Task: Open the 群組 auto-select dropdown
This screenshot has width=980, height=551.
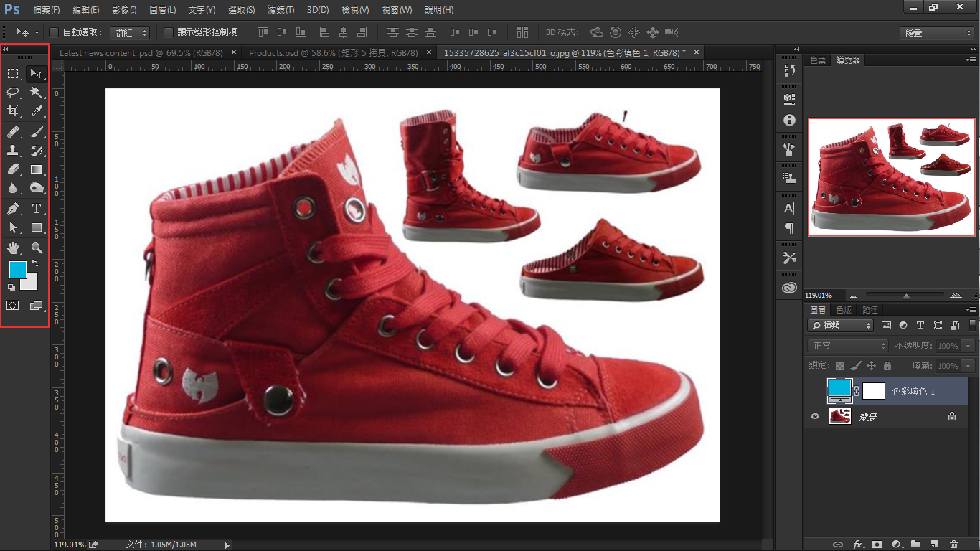Action: coord(129,32)
